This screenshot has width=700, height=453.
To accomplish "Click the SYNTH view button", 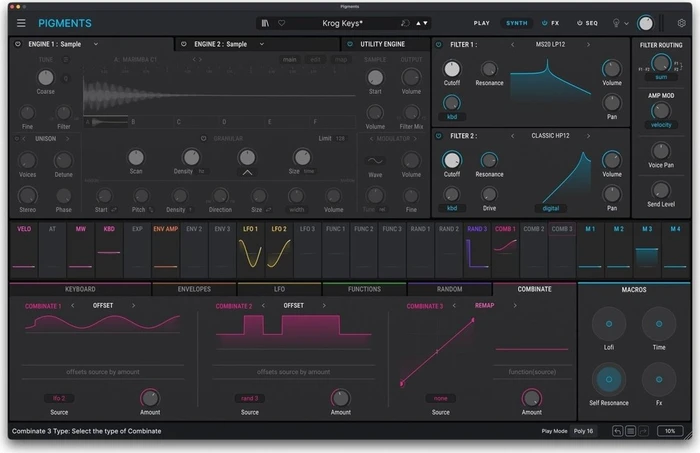I will point(517,23).
